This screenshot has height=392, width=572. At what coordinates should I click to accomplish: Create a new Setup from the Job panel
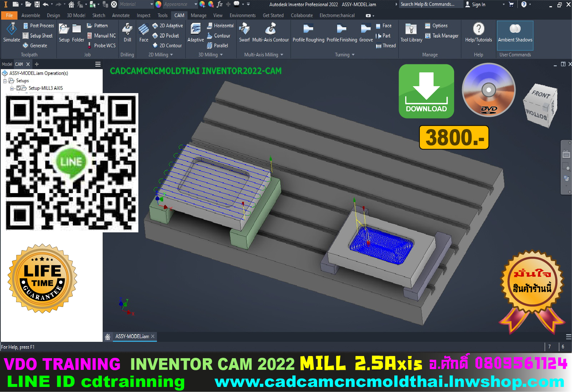(64, 32)
